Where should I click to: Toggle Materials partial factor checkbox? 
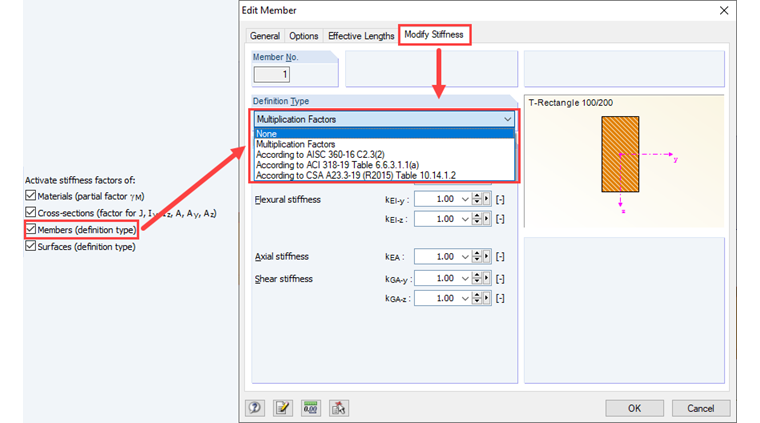tap(31, 195)
